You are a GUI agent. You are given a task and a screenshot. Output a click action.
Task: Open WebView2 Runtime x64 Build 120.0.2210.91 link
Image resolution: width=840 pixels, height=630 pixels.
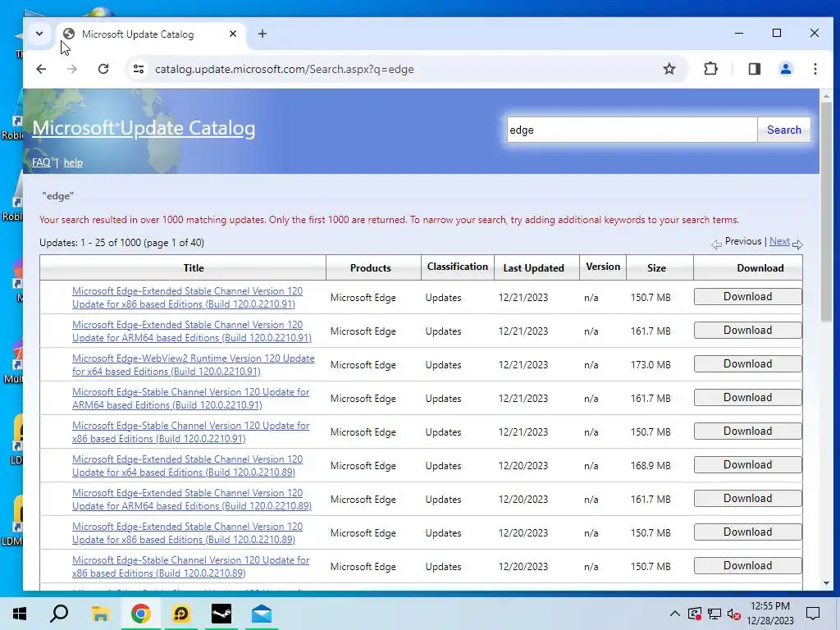click(x=194, y=365)
